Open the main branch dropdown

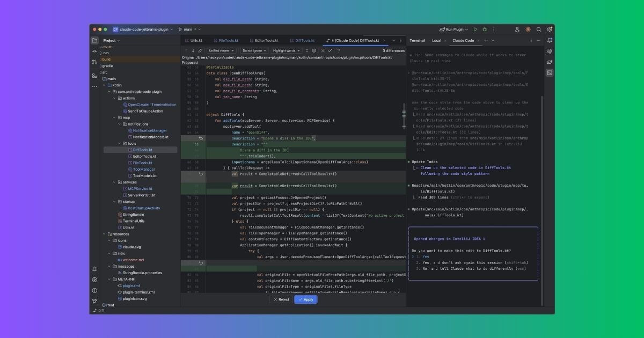click(189, 30)
